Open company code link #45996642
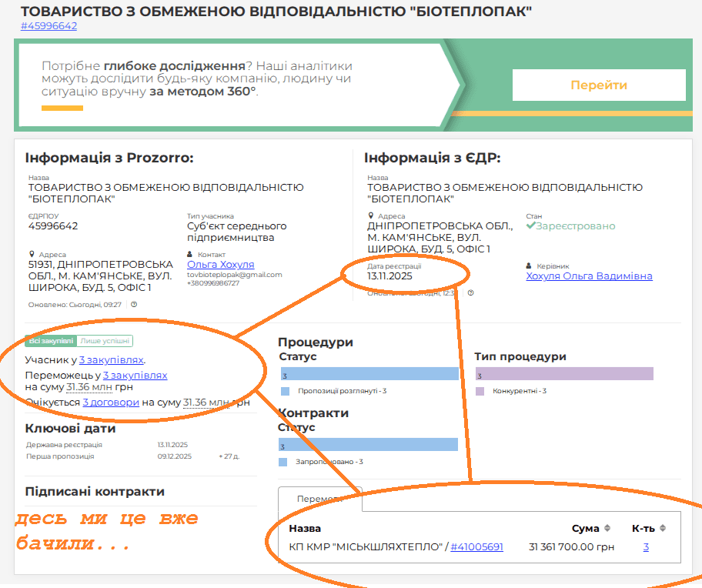The height and width of the screenshot is (588, 702). pyautogui.click(x=48, y=25)
